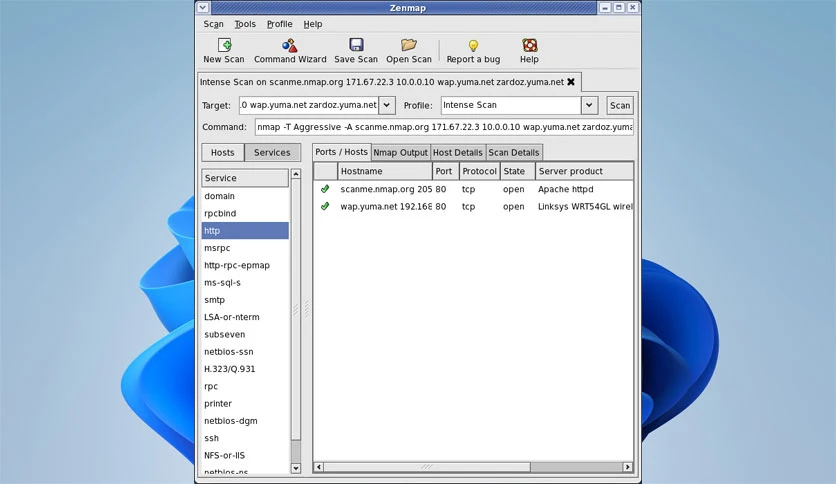Open the Scan Details tab
This screenshot has width=836, height=484.
(x=514, y=152)
